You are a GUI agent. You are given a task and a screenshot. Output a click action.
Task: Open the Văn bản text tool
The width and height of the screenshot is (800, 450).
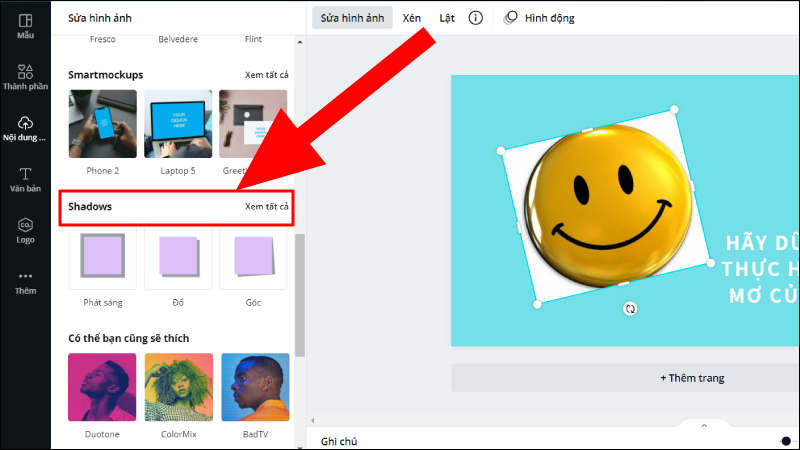pos(25,180)
